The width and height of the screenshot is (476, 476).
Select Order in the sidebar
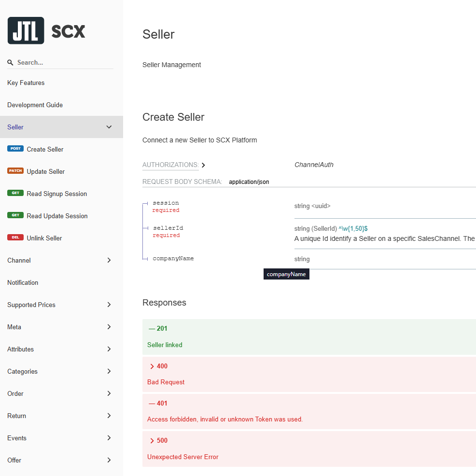pyautogui.click(x=15, y=393)
